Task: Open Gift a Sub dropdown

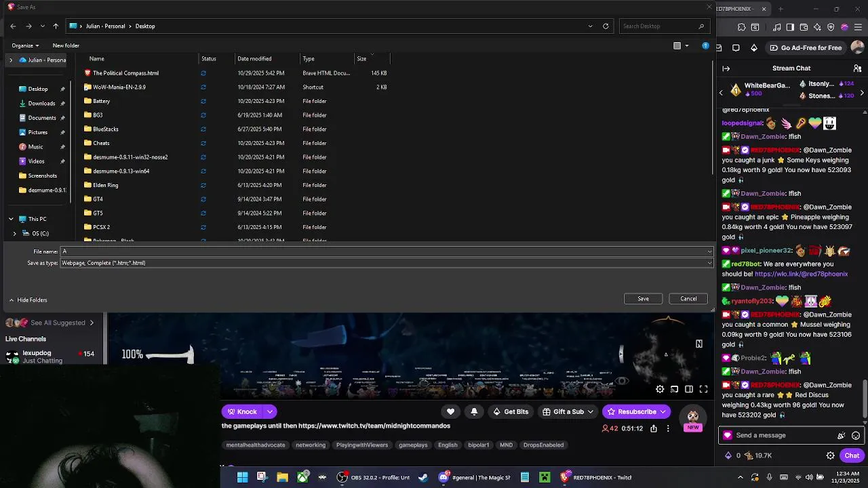Action: pos(568,411)
